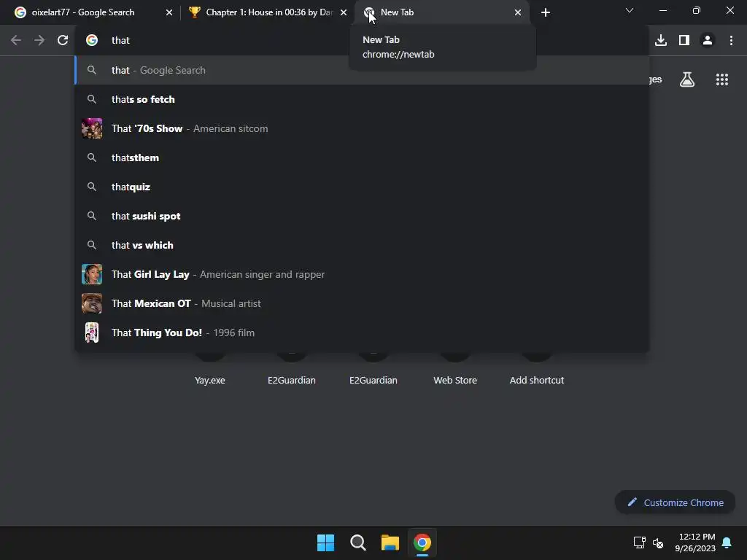Click That '70s Show thumbnail image
The height and width of the screenshot is (560, 747).
click(92, 128)
